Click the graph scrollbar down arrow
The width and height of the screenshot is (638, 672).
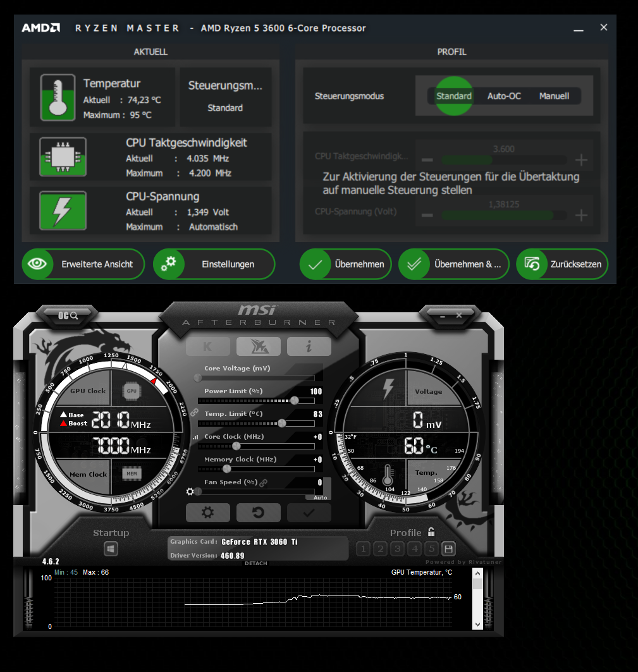[477, 625]
